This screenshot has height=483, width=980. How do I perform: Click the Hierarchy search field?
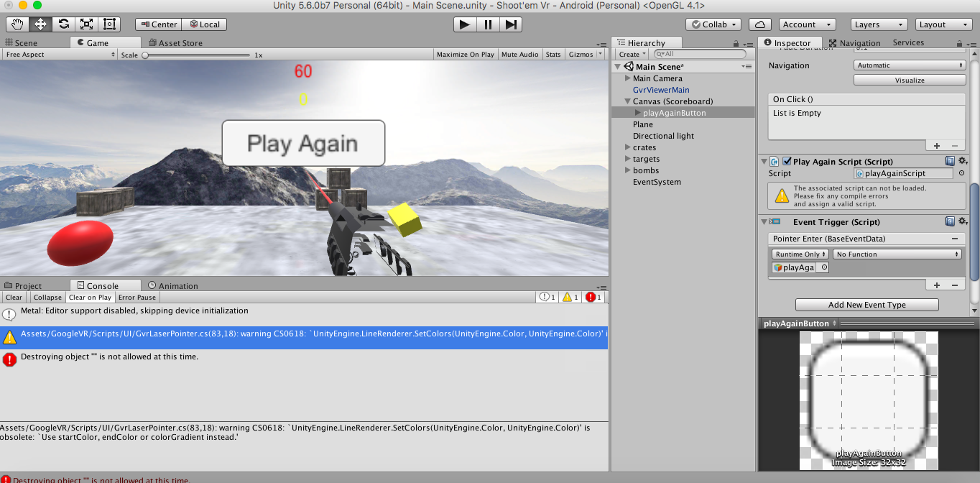(x=700, y=54)
